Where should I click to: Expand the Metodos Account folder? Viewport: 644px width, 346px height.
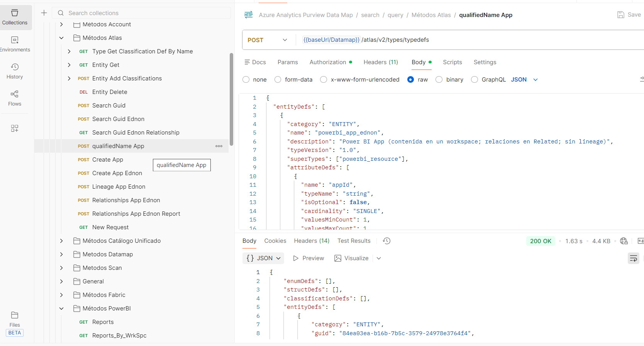coord(61,24)
